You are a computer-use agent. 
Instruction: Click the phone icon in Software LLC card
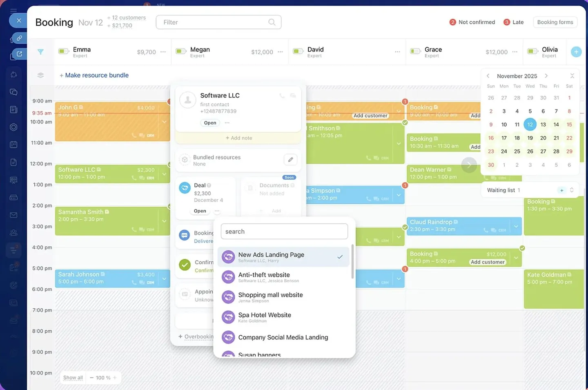pyautogui.click(x=282, y=96)
